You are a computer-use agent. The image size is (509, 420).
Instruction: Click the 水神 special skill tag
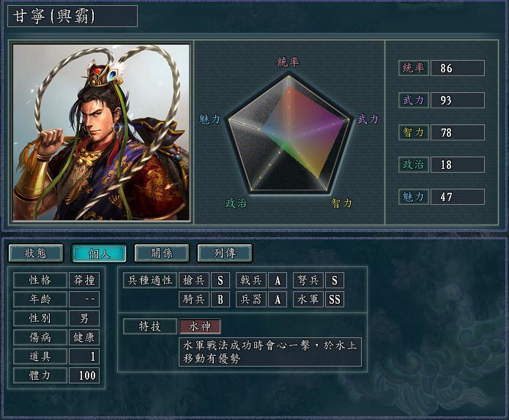200,326
